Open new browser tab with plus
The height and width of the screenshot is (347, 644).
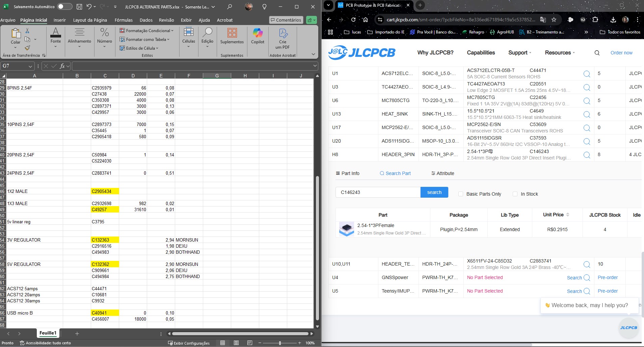[x=420, y=5]
